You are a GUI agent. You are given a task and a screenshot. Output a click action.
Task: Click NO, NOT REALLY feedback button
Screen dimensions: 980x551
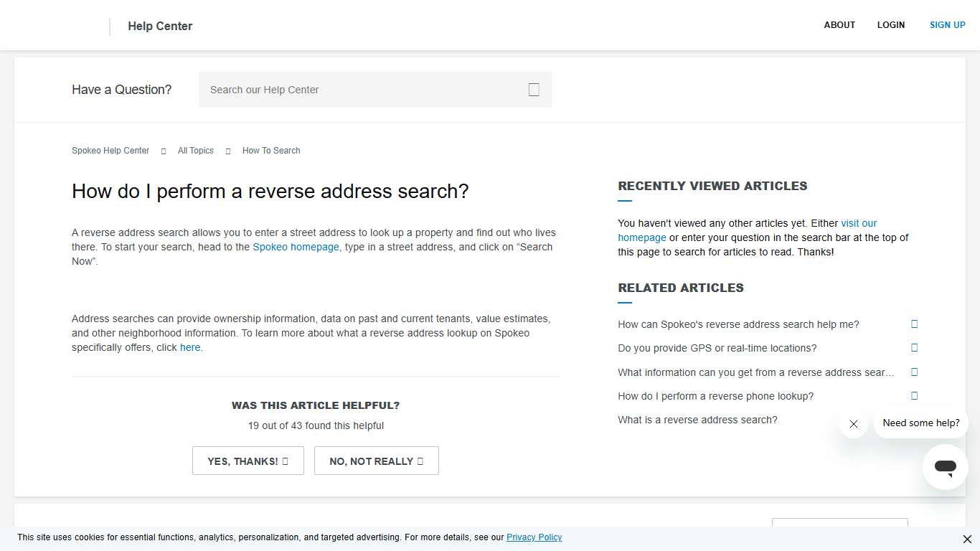point(376,461)
